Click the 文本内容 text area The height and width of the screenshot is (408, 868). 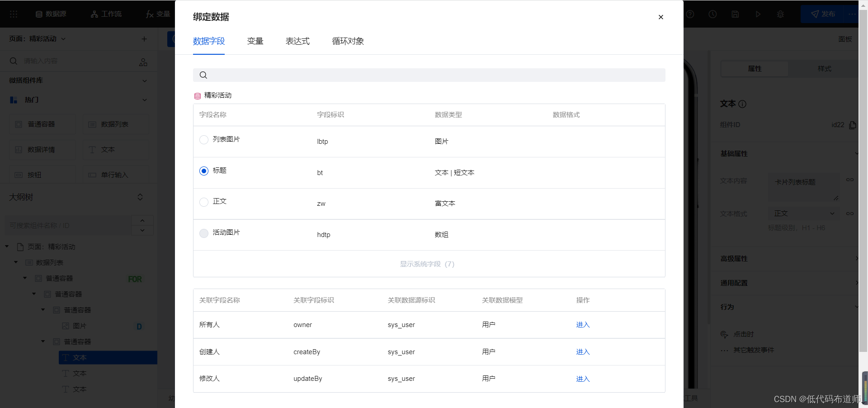coord(803,187)
